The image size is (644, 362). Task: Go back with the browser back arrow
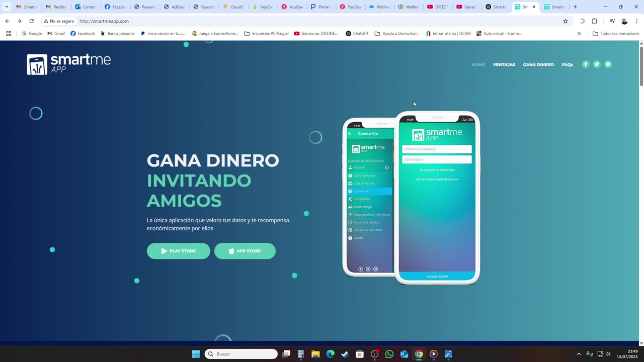click(7, 21)
